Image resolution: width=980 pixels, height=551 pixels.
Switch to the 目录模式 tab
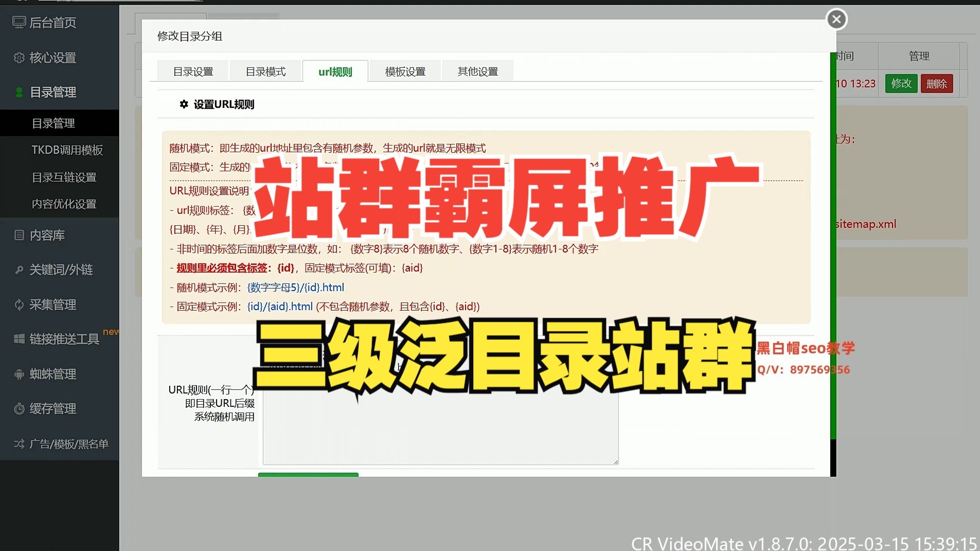(x=265, y=72)
